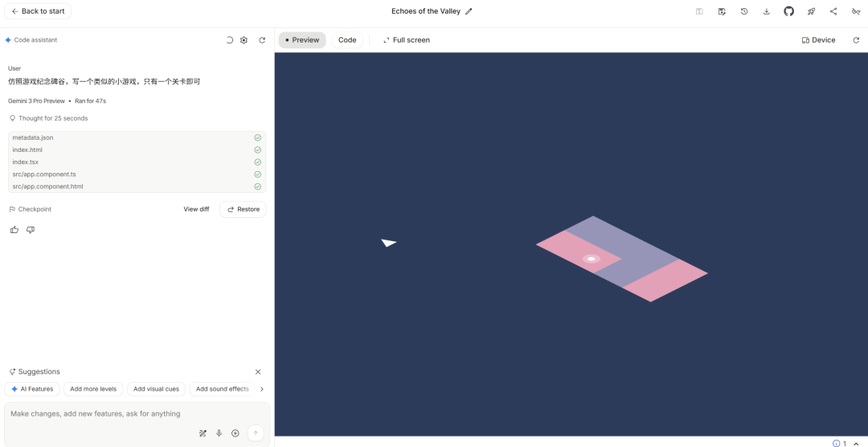Open Code assistant settings gear

(244, 40)
